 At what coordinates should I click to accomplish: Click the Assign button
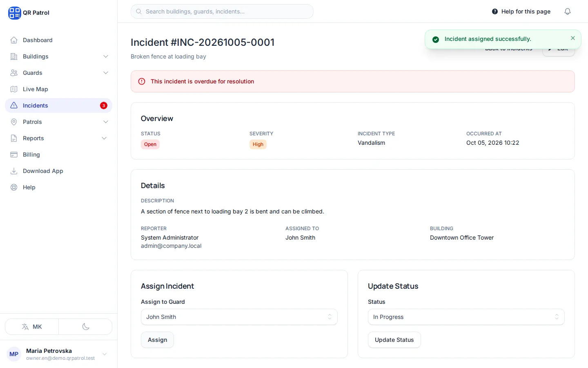point(157,340)
